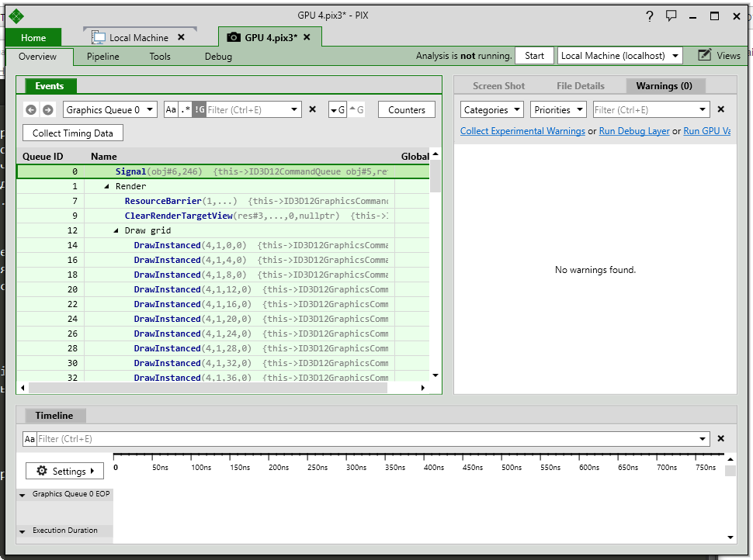Image resolution: width=753 pixels, height=560 pixels.
Task: Click the PIX diamond logo icon
Action: tap(16, 16)
